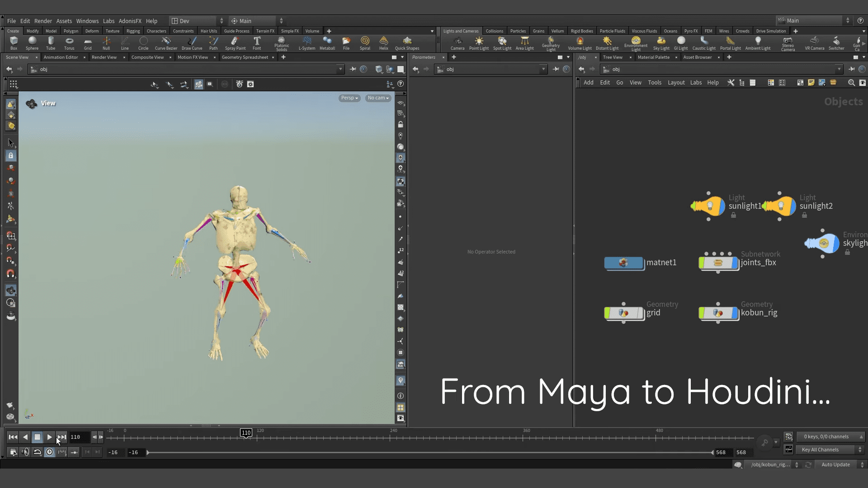Switch to the Animation Editor tab
Screen dimensions: 868x488
point(61,57)
